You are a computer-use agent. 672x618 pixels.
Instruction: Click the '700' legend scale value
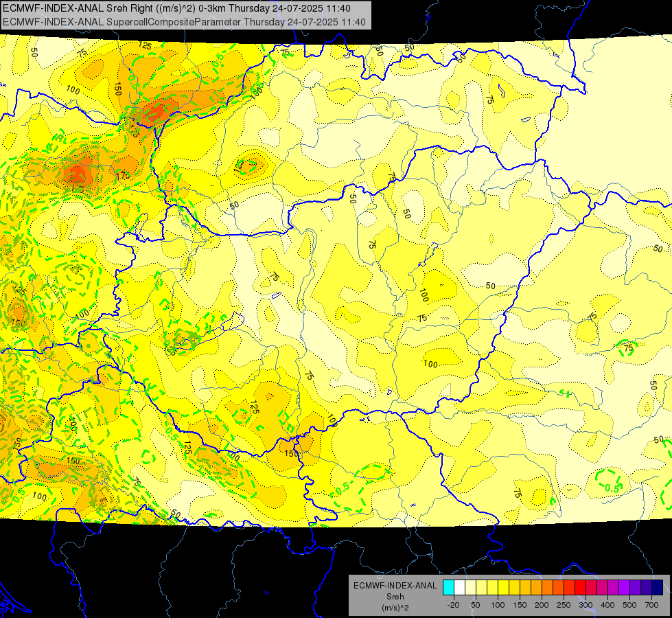[651, 605]
